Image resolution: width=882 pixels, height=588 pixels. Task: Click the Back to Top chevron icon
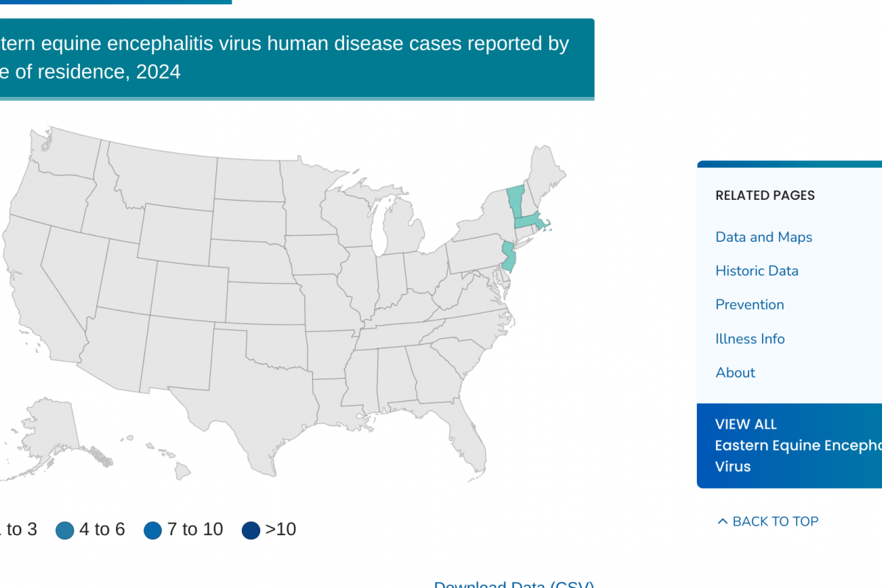point(723,521)
